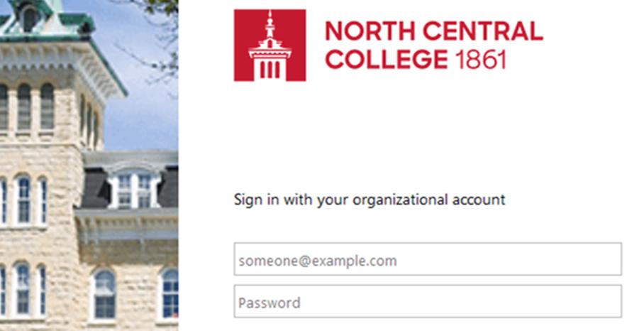This screenshot has width=644, height=331.
Task: Click the 1861 year text
Action: point(481,60)
